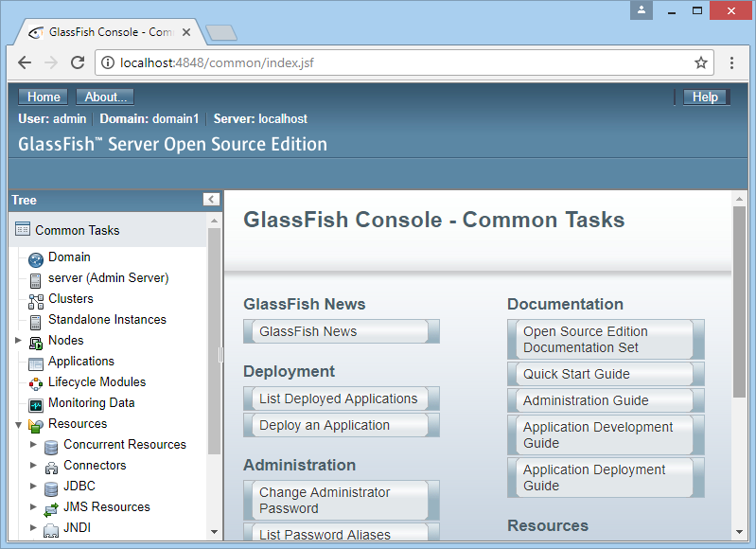
Task: Click the Domain globe icon
Action: click(x=36, y=259)
